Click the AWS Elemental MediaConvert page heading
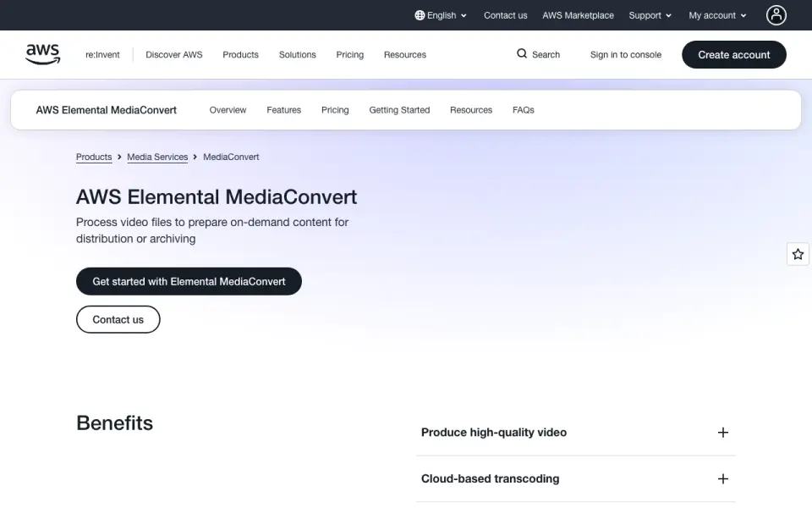The height and width of the screenshot is (508, 812). tap(217, 197)
